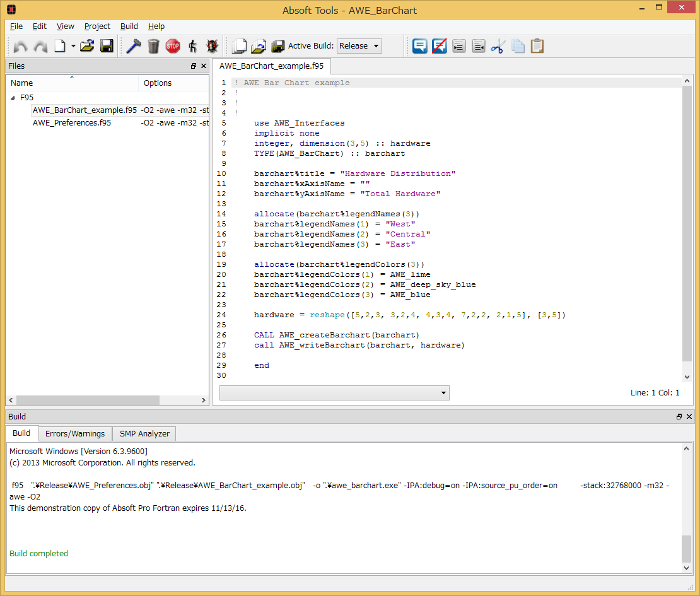This screenshot has height=596, width=700.
Task: Click the Options column header
Action: click(173, 83)
